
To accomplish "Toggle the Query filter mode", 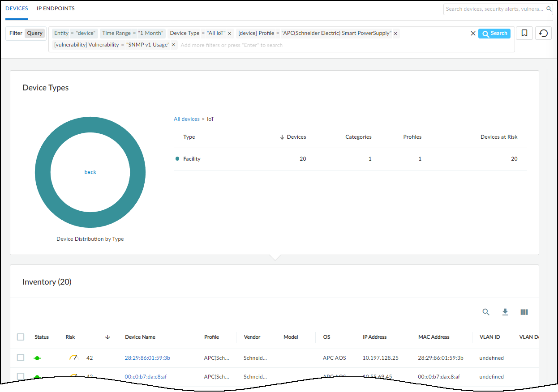I will pos(34,33).
